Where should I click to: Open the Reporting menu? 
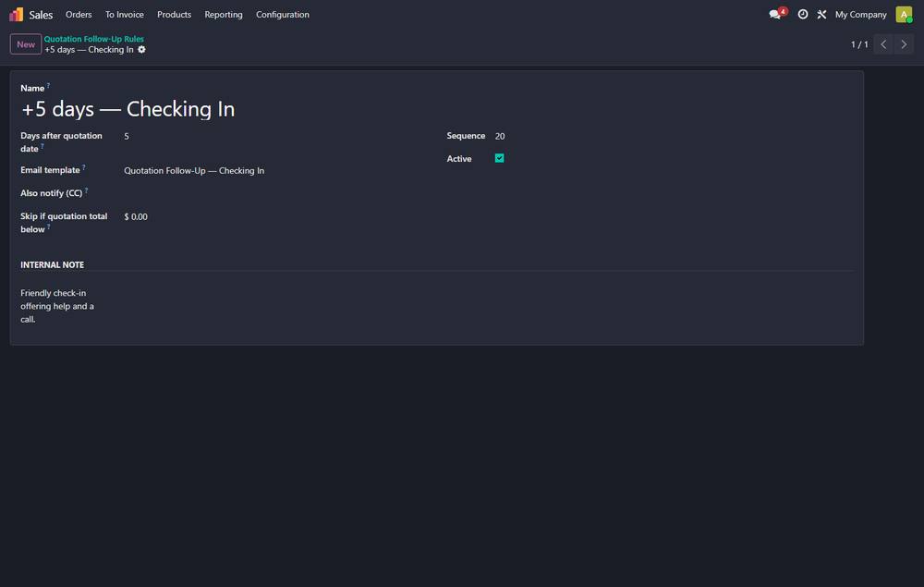[224, 14]
